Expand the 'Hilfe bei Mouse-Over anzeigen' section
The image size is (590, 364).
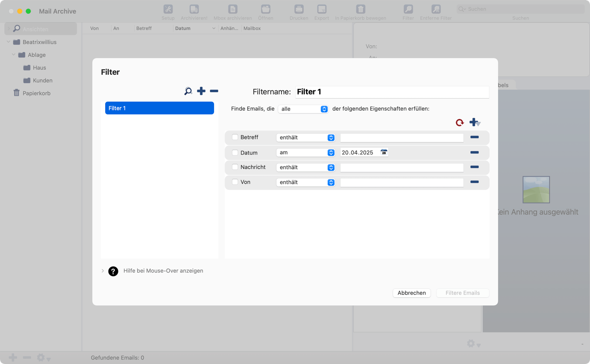[103, 271]
